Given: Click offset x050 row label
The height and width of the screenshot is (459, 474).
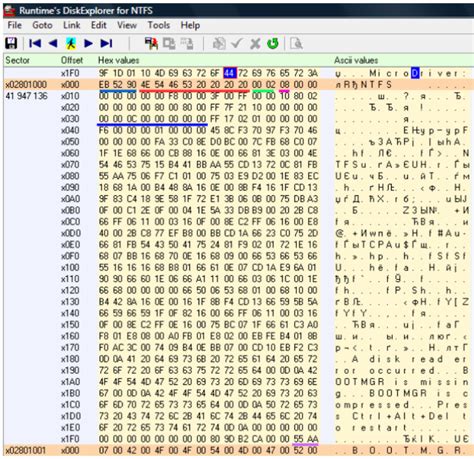Looking at the screenshot, I should (70, 142).
